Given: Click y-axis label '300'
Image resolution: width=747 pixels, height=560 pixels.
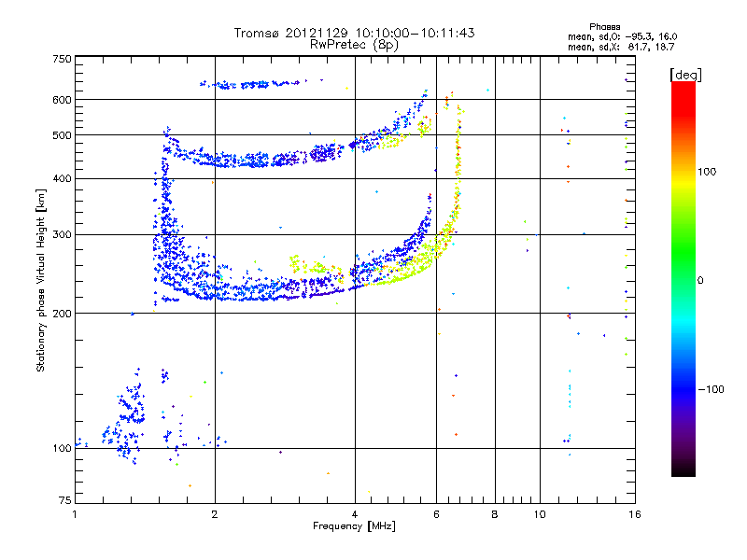Looking at the screenshot, I should (62, 234).
